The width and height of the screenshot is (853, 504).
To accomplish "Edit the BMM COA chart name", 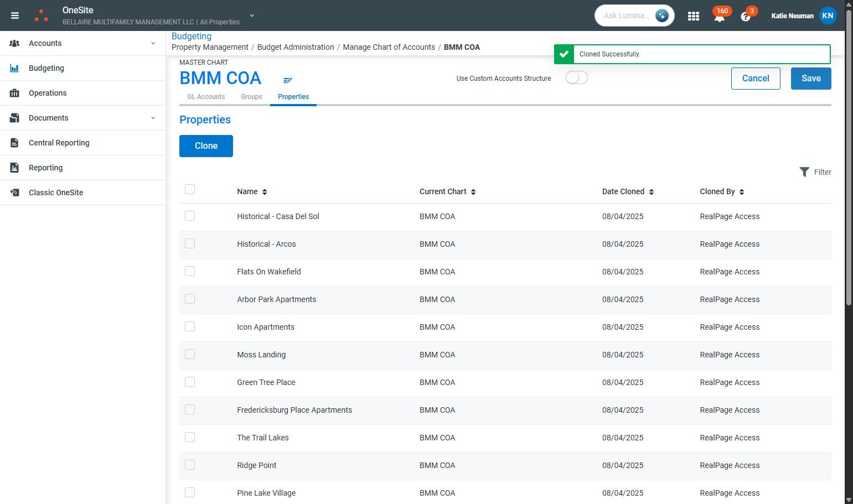I will pos(287,80).
